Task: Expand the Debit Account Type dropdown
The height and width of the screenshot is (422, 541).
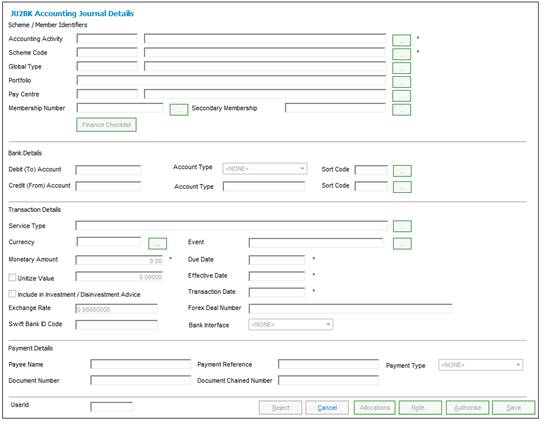Action: point(265,169)
